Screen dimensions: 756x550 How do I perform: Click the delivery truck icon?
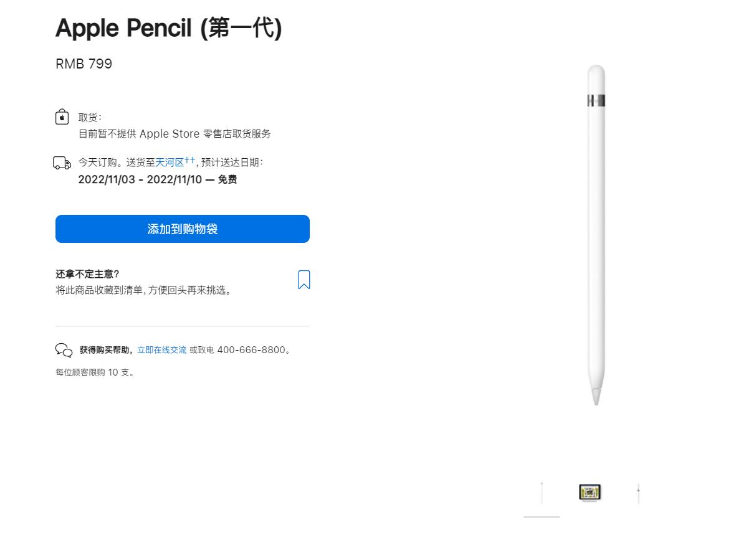[62, 163]
